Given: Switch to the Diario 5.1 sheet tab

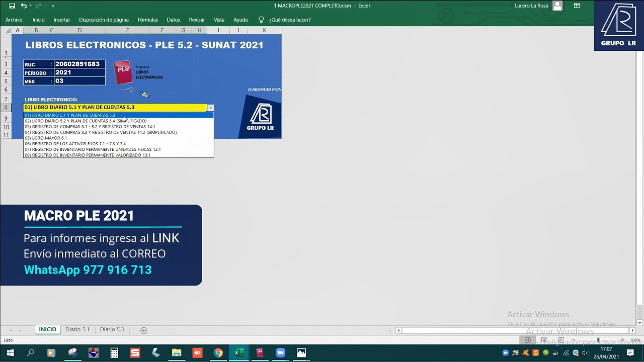Looking at the screenshot, I should pos(77,329).
